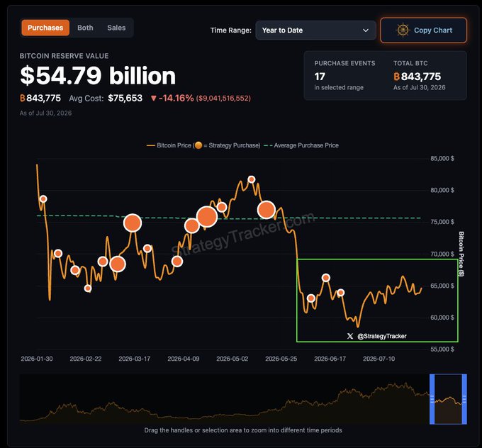
Task: Open the Year to Date time range dropdown
Action: tap(315, 30)
